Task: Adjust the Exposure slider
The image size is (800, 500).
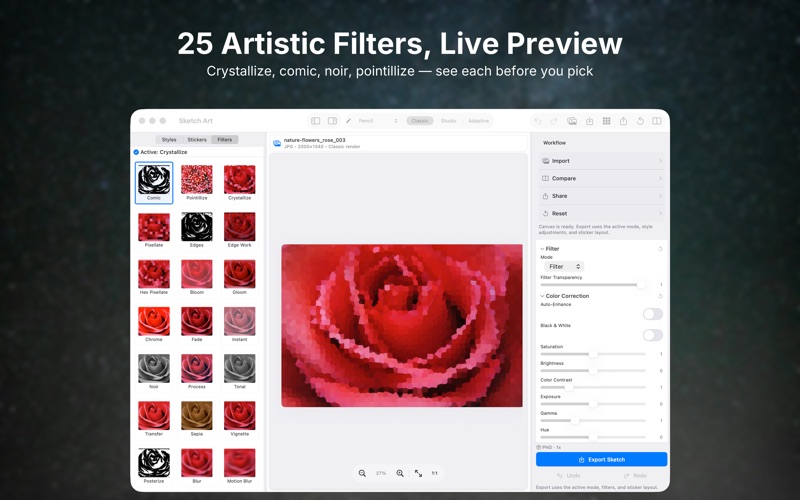Action: 593,404
